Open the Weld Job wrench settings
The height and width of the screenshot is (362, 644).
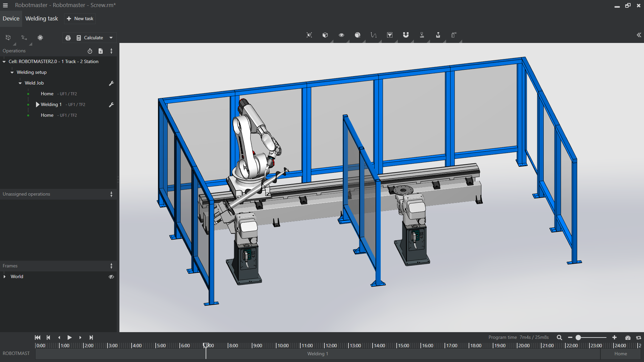coord(111,83)
